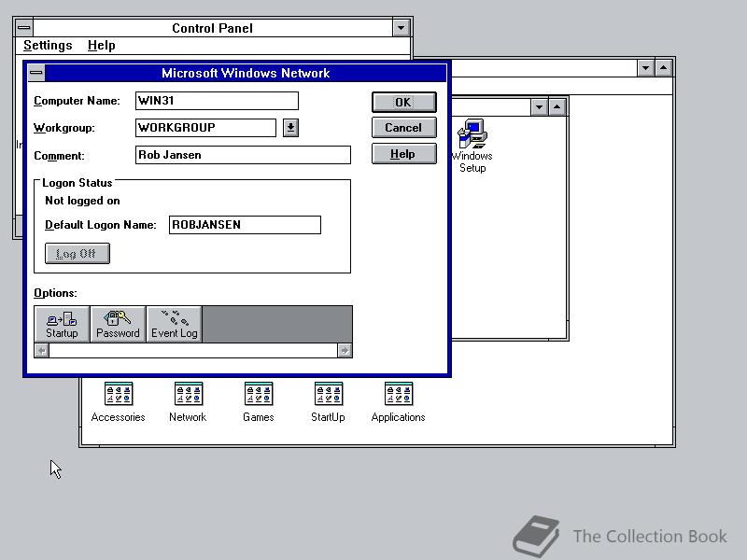The image size is (747, 560).
Task: Click the "Computer Name:" label
Action: tap(77, 101)
